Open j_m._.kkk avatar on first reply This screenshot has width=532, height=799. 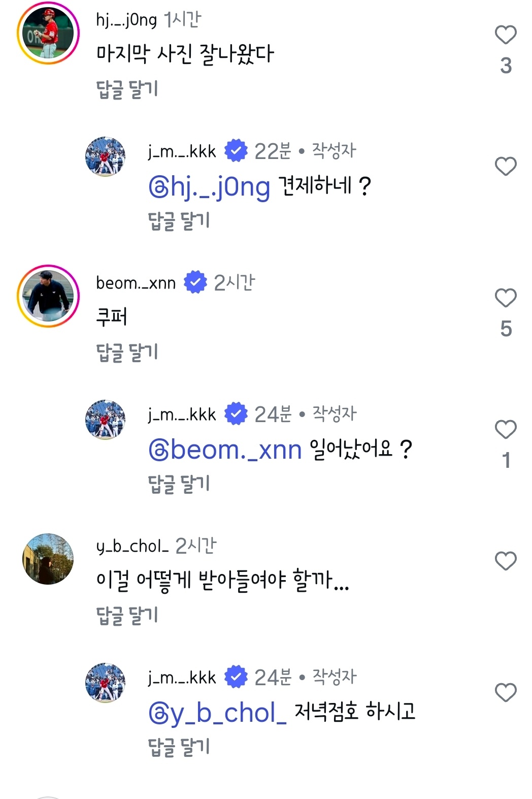coord(105,156)
